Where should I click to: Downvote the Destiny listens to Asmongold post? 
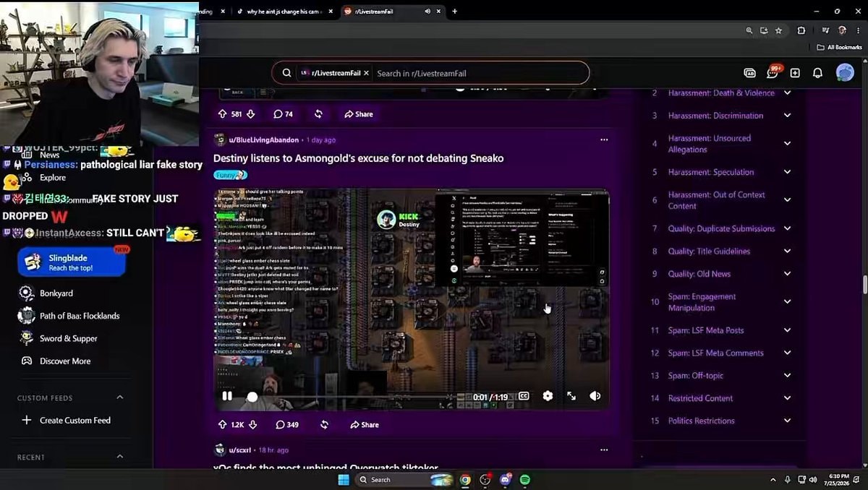(253, 425)
